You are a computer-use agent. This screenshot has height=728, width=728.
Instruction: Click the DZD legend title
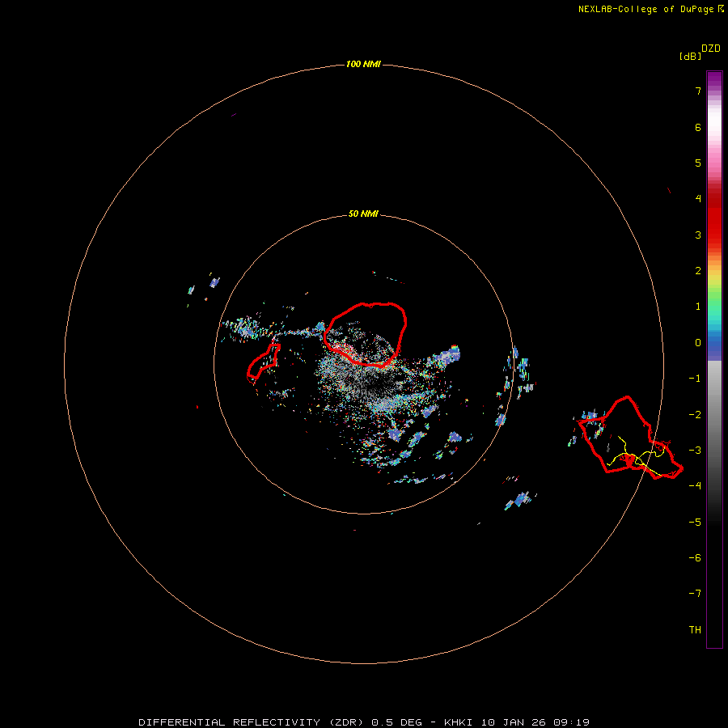[711, 49]
